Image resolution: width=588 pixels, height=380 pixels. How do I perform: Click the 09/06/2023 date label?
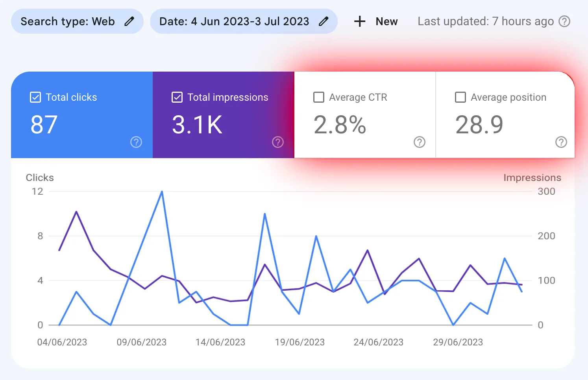click(x=142, y=342)
